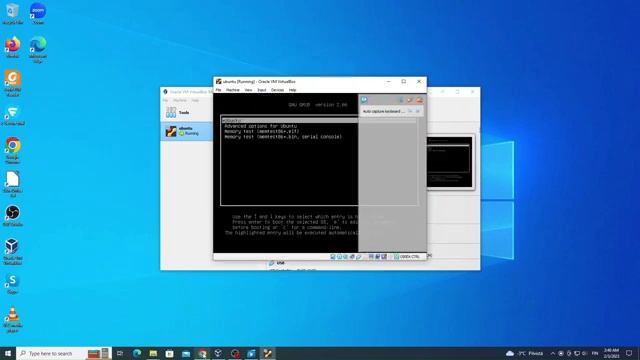This screenshot has height=360, width=640.
Task: Open the Skype desktop icon
Action: [x=12, y=284]
